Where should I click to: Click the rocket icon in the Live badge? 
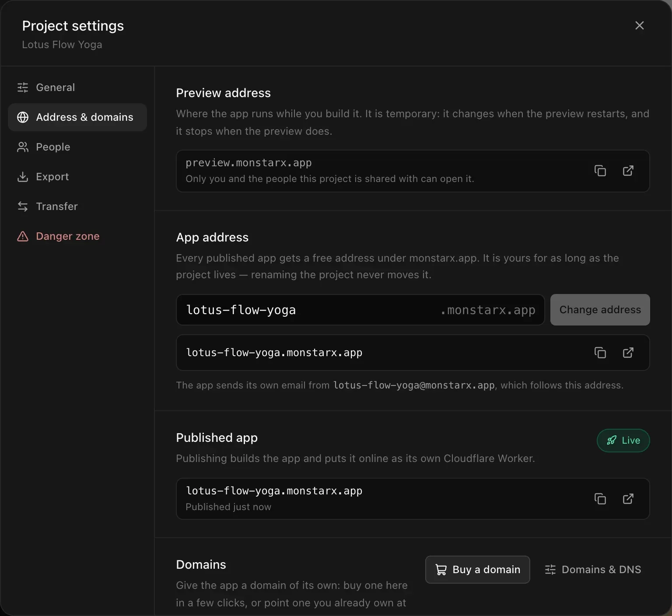pos(612,441)
